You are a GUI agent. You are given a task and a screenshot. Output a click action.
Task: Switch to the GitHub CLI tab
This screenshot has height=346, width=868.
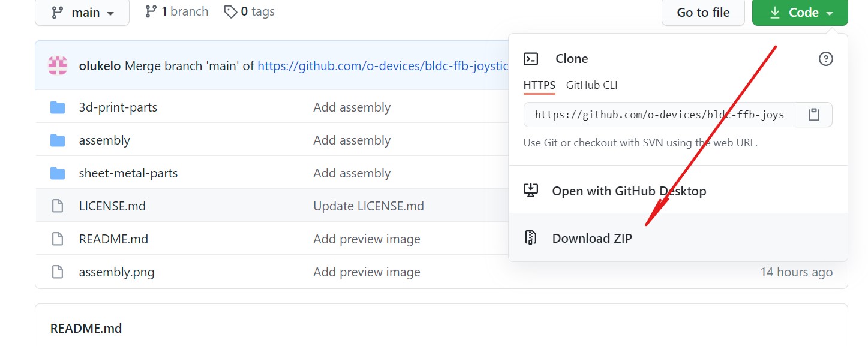pos(591,85)
